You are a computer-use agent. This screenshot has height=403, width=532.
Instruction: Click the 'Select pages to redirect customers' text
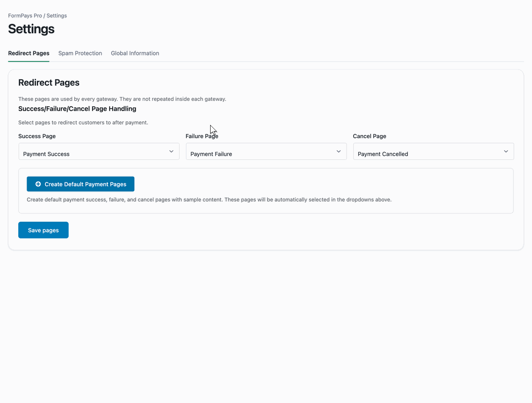pyautogui.click(x=83, y=123)
